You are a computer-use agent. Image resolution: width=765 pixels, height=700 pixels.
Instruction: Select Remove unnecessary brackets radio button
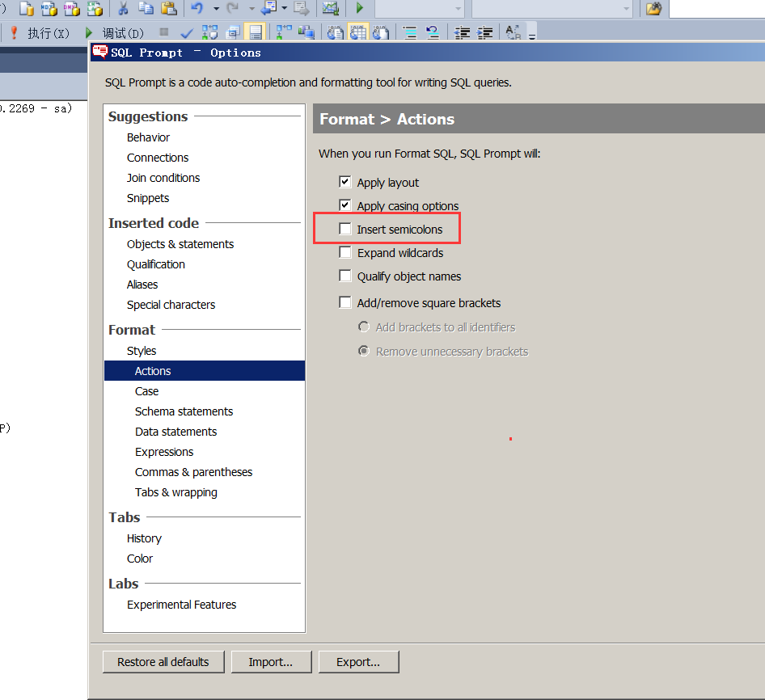pos(364,351)
